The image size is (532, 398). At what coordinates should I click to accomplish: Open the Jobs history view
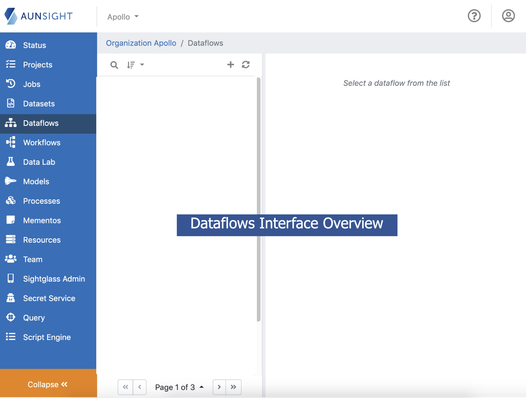tap(31, 84)
